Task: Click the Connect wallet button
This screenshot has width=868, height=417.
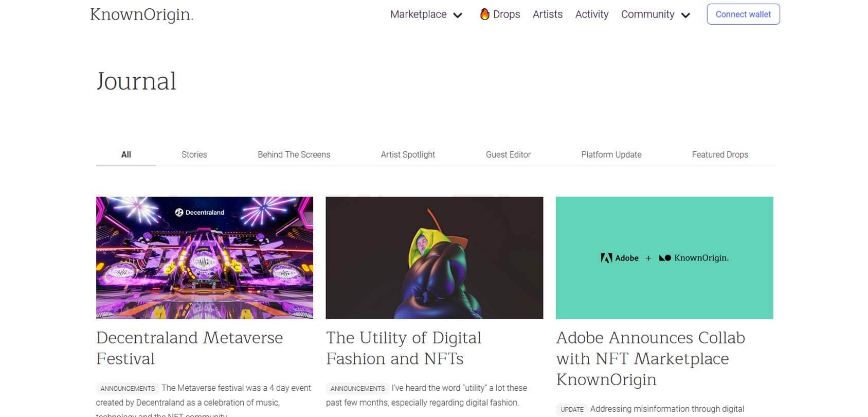Action: pos(743,14)
